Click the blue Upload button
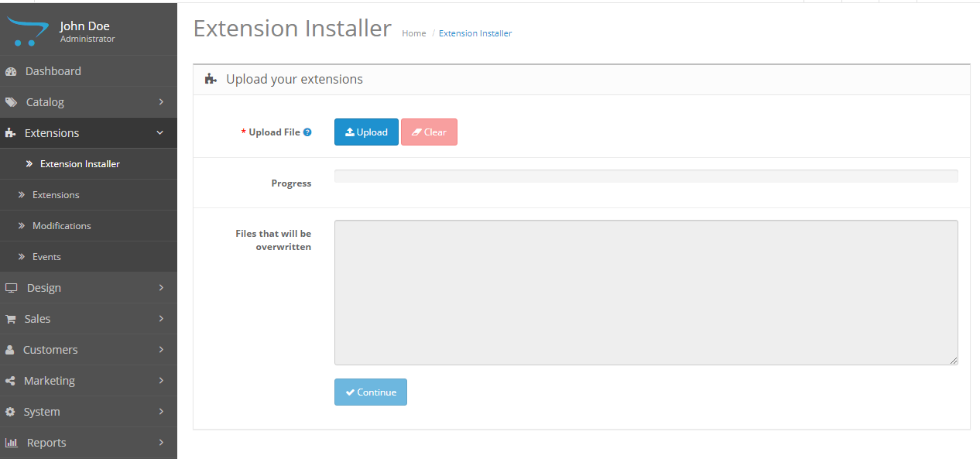The width and height of the screenshot is (980, 459). (x=366, y=132)
